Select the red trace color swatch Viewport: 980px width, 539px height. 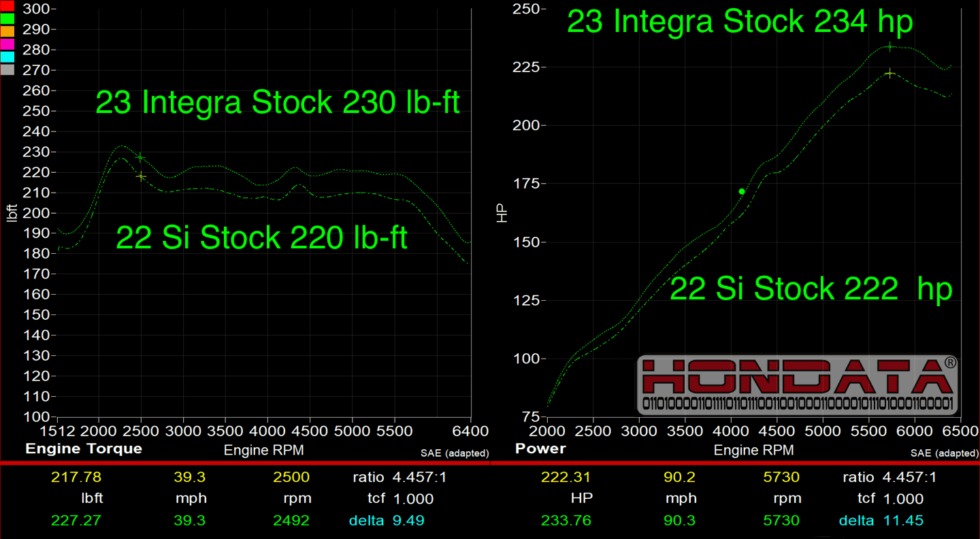[7, 6]
